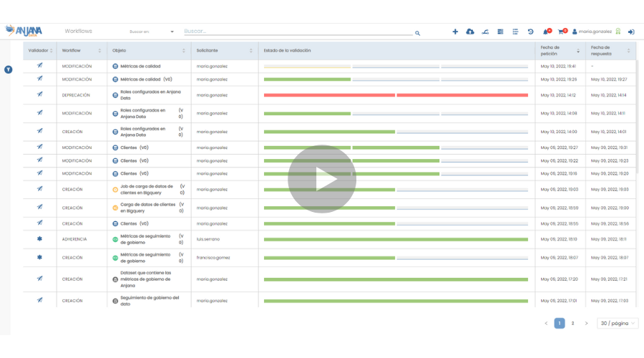This screenshot has width=644, height=358.
Task: Open the notifications bell icon
Action: [x=546, y=32]
